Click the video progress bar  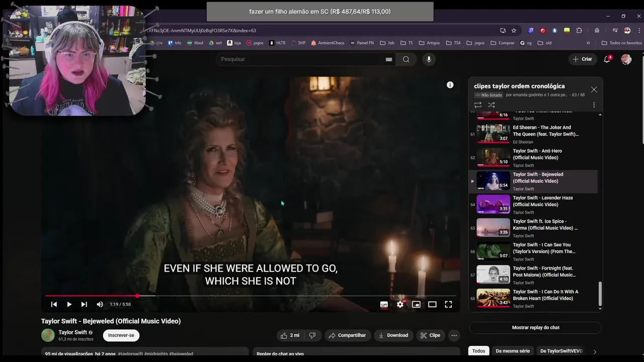251,296
